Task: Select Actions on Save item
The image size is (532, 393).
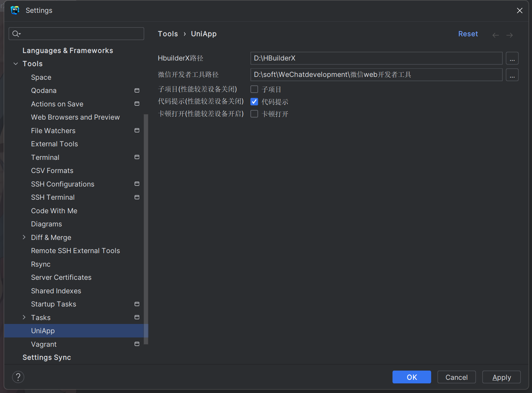Action: pyautogui.click(x=57, y=104)
